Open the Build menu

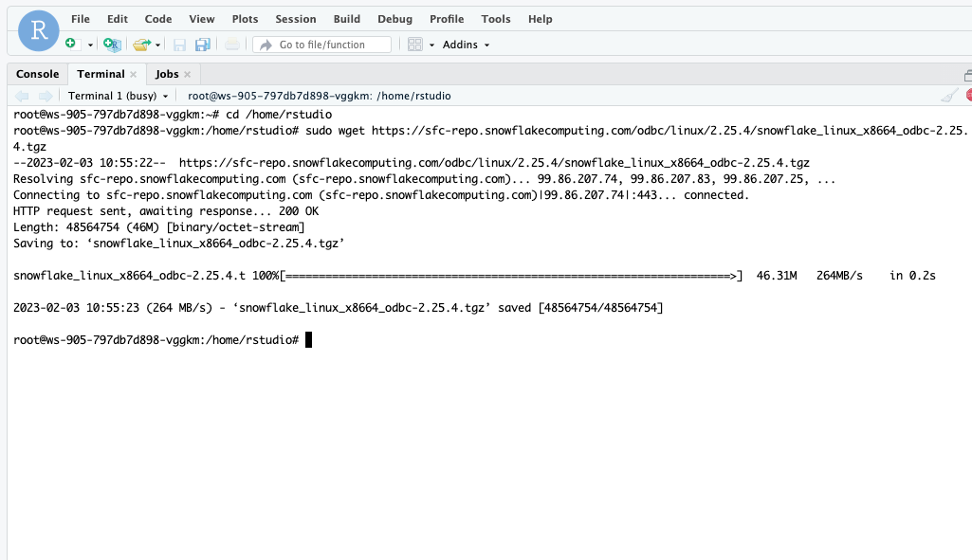[346, 19]
